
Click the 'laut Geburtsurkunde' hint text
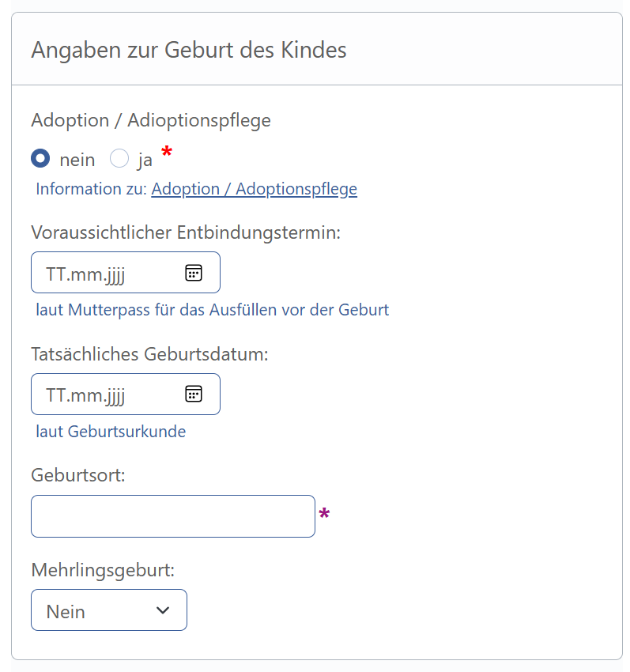pyautogui.click(x=111, y=432)
